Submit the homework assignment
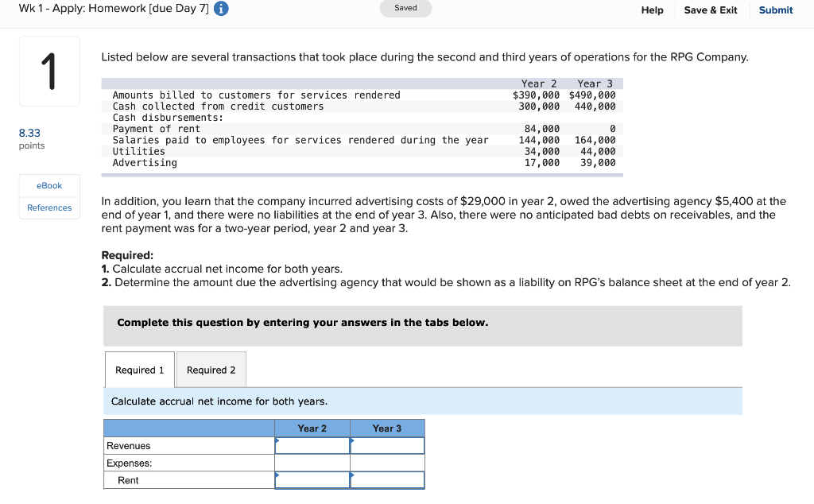 pyautogui.click(x=776, y=10)
